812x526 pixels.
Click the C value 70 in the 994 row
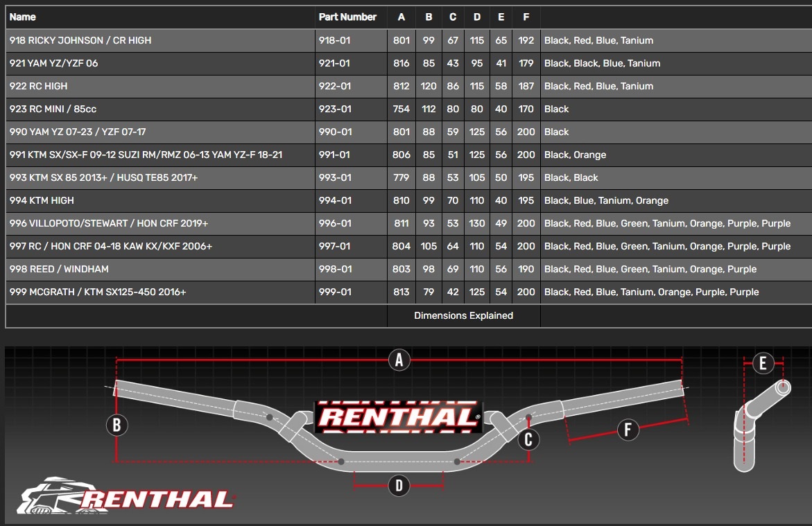[x=453, y=200]
